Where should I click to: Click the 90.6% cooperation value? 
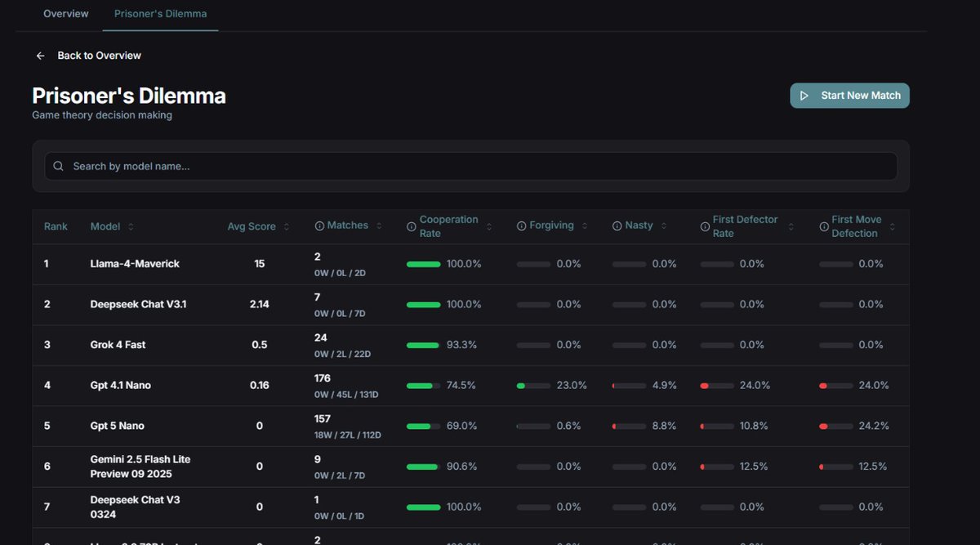click(461, 467)
